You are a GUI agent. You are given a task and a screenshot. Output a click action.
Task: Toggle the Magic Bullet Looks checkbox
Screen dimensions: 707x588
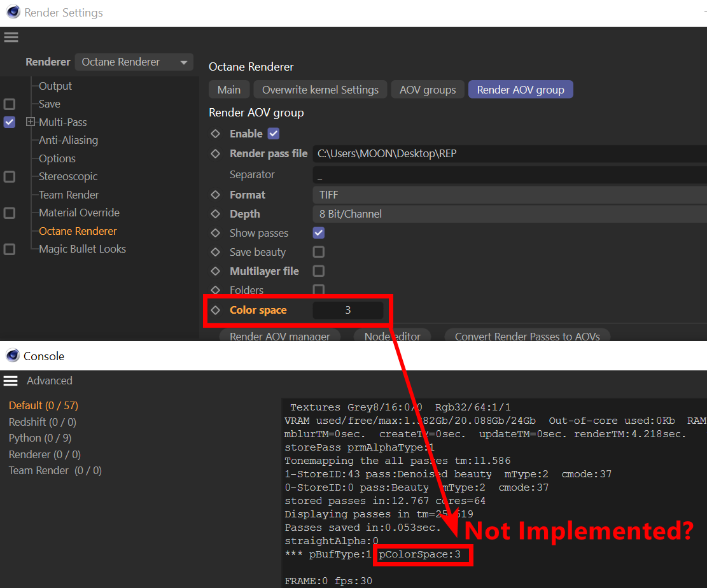click(10, 249)
